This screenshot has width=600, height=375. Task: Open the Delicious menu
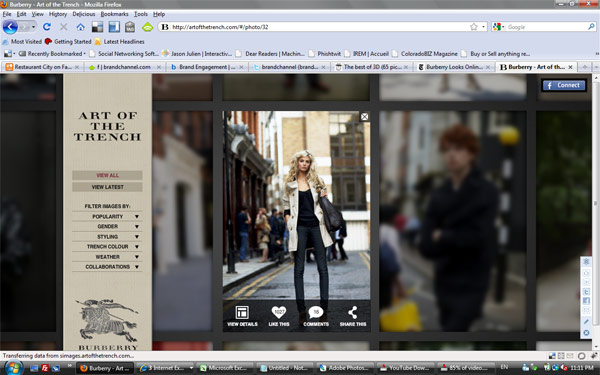[x=83, y=14]
